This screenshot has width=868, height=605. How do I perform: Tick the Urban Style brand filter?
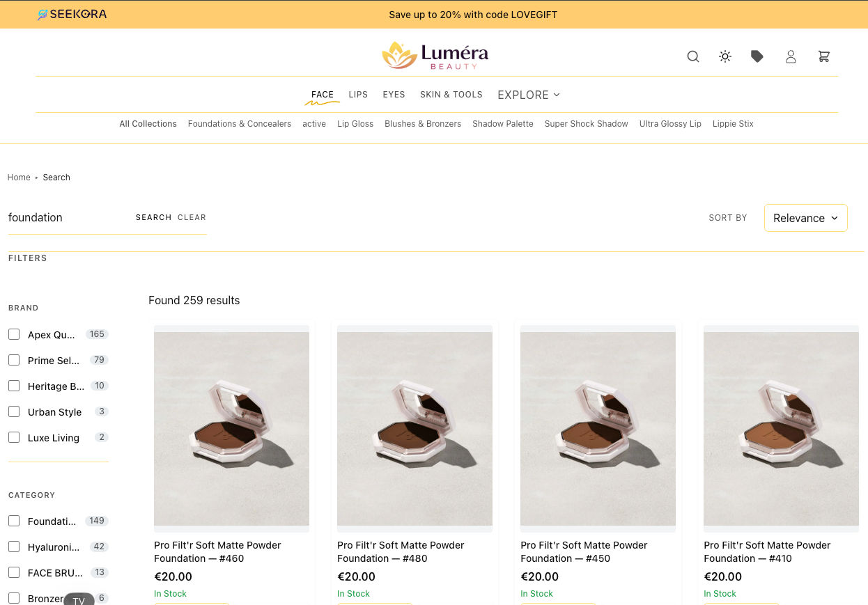(14, 411)
